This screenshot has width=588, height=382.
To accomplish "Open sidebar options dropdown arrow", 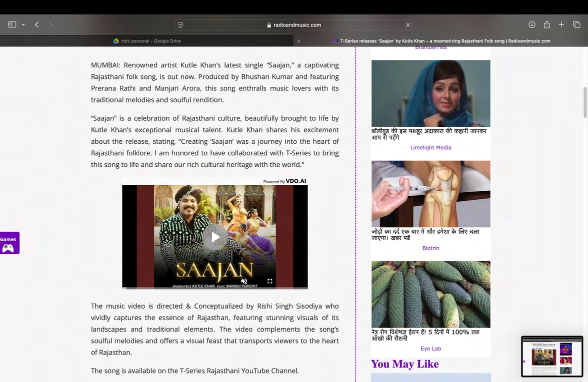I will 23,25.
